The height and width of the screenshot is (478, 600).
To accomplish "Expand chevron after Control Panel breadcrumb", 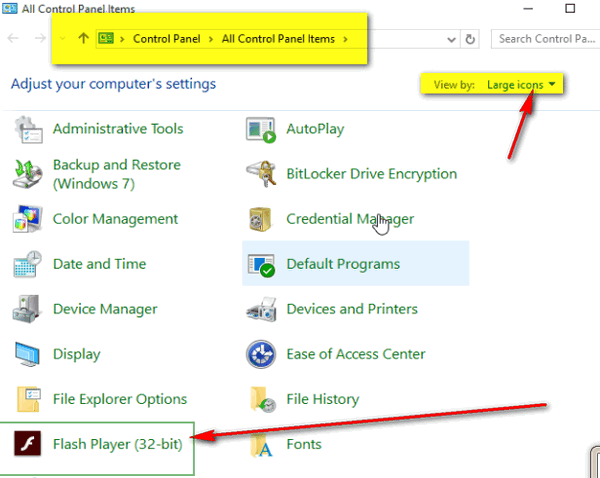I will (211, 39).
